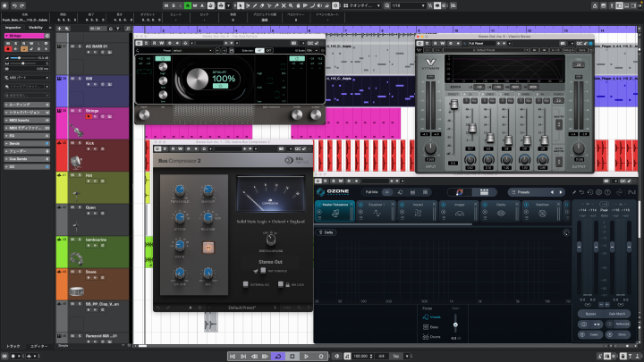
Task: Click the Reference button in Ozone
Action: [x=619, y=324]
